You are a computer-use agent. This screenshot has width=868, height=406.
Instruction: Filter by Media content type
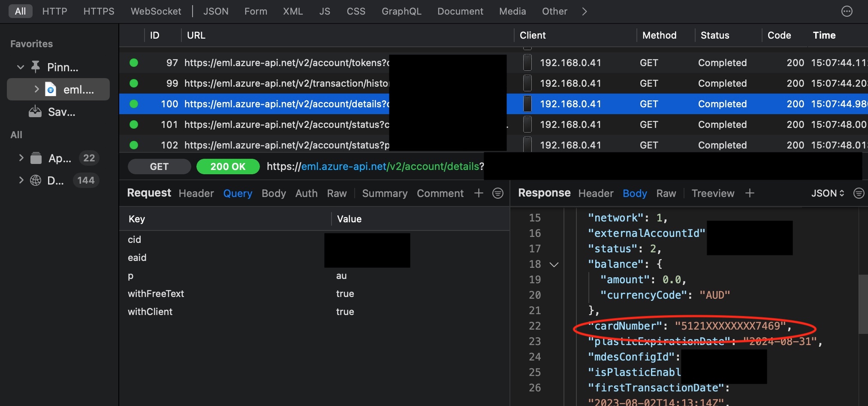(512, 11)
